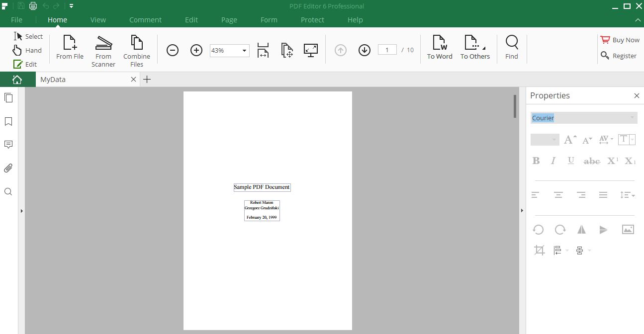Image resolution: width=644 pixels, height=334 pixels.
Task: Switch to the Protect ribbon tab
Action: (312, 20)
